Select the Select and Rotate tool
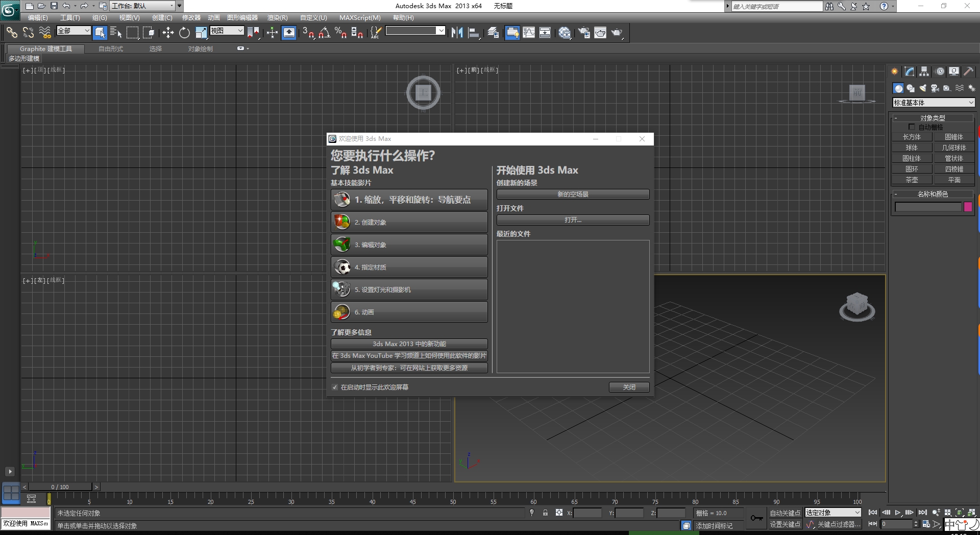Screen dimensions: 980x535 (184, 33)
